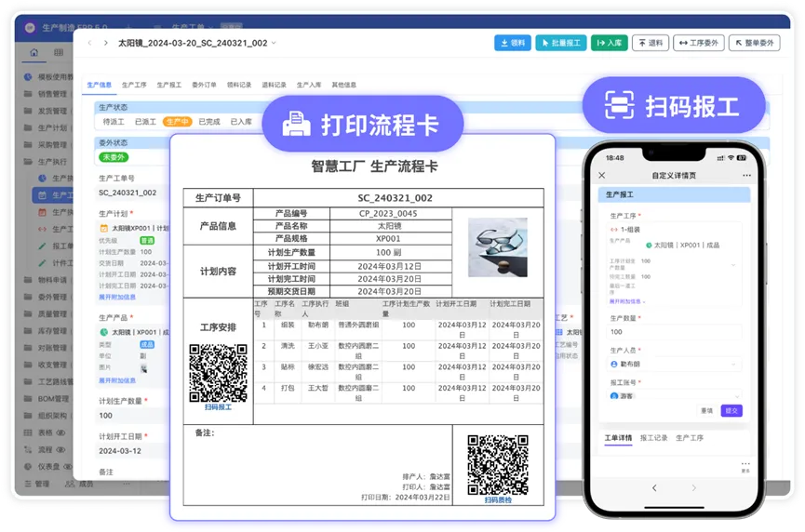Open the work order title dropdown chevron
Screen dimensions: 805x532
tap(274, 43)
